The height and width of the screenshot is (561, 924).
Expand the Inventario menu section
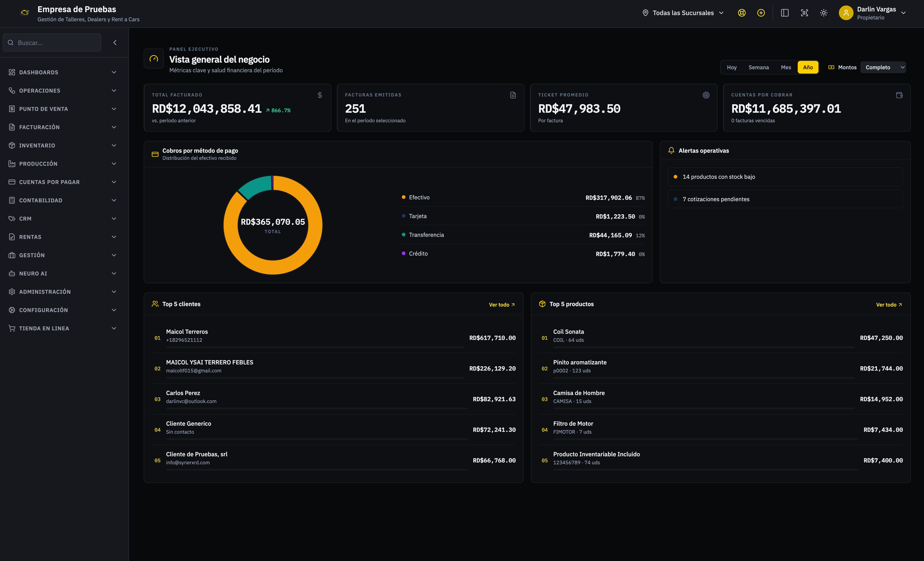[x=63, y=145]
